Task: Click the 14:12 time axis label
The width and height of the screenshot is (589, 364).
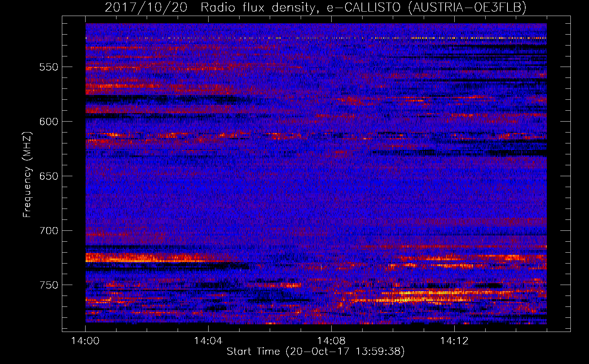Action: click(x=454, y=341)
